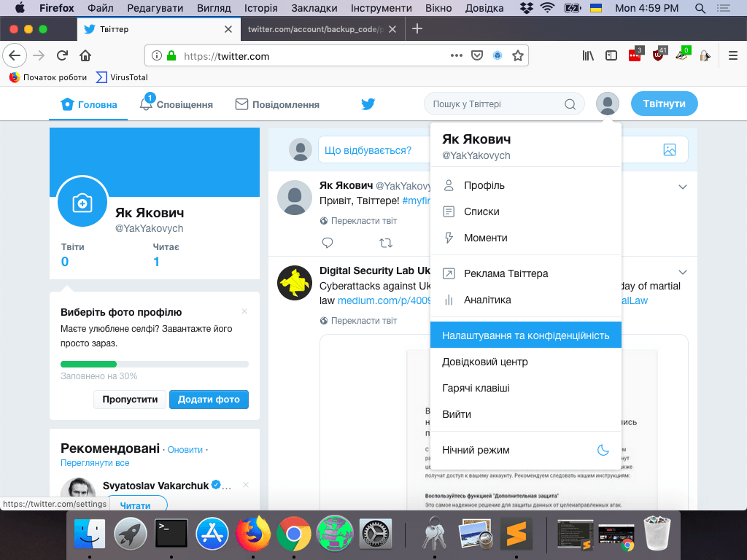The width and height of the screenshot is (747, 560).
Task: Open the notifications bell icon
Action: point(147,104)
